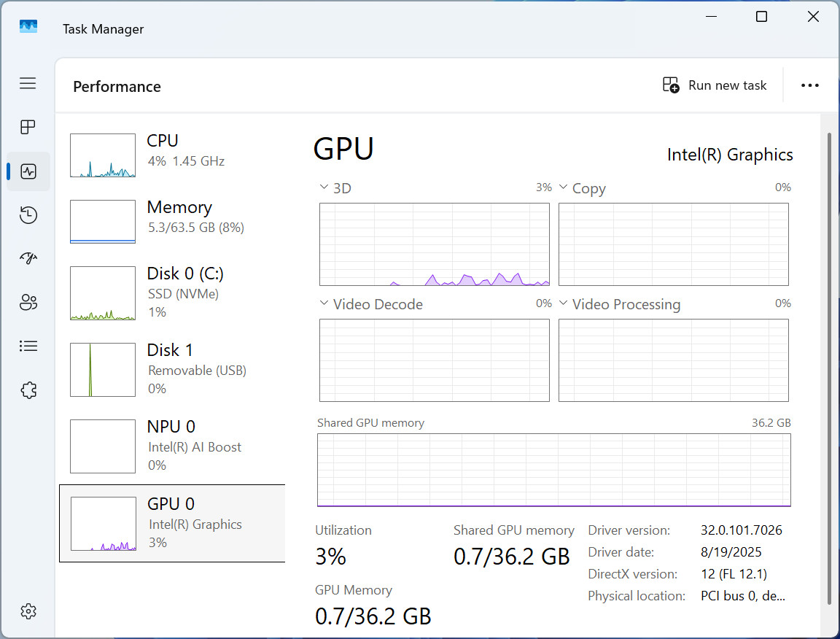Select NPU 0 Intel AI Boost entry

[x=172, y=446]
